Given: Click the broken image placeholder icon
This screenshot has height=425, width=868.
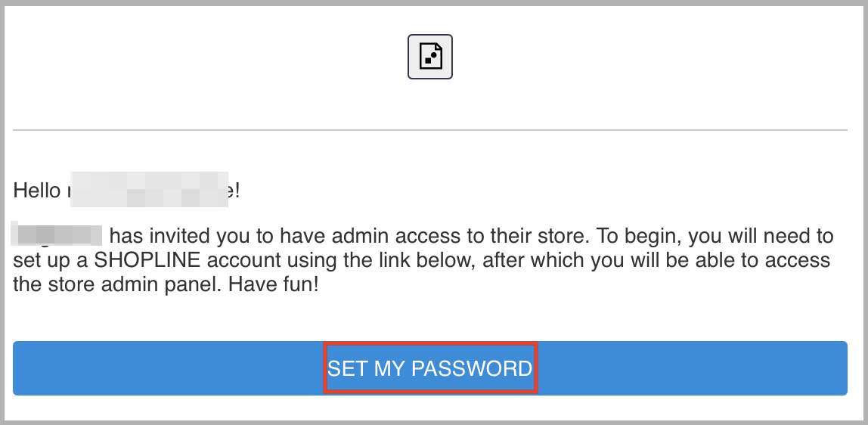Looking at the screenshot, I should pos(430,57).
